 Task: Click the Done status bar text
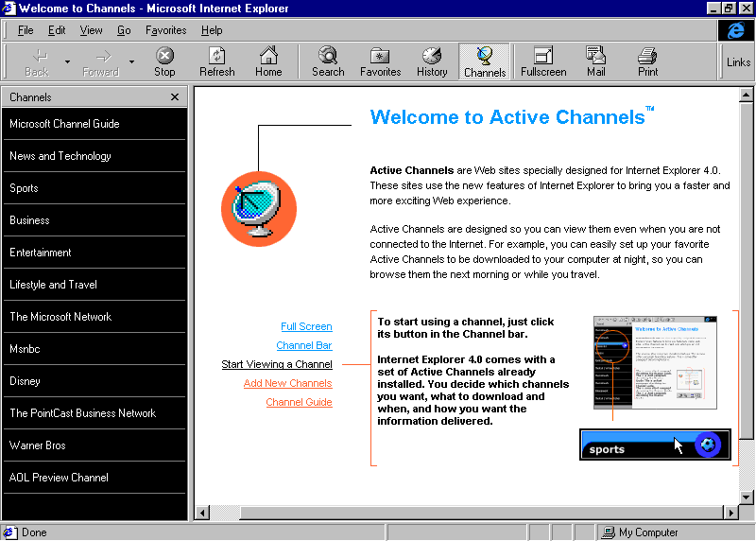coord(34,532)
